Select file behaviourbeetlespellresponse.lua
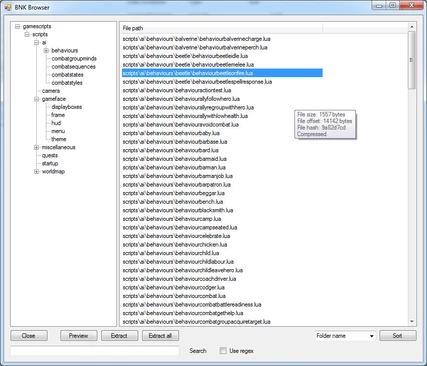427x366 pixels. [x=197, y=82]
